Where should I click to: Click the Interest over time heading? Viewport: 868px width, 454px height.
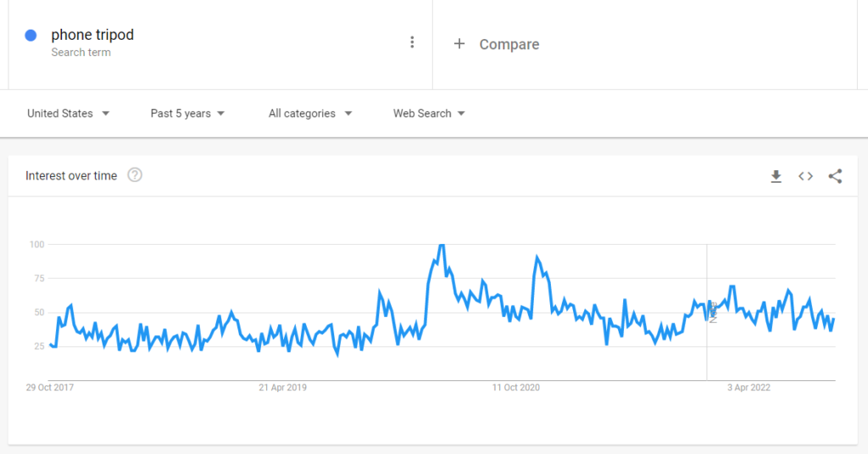click(x=71, y=176)
